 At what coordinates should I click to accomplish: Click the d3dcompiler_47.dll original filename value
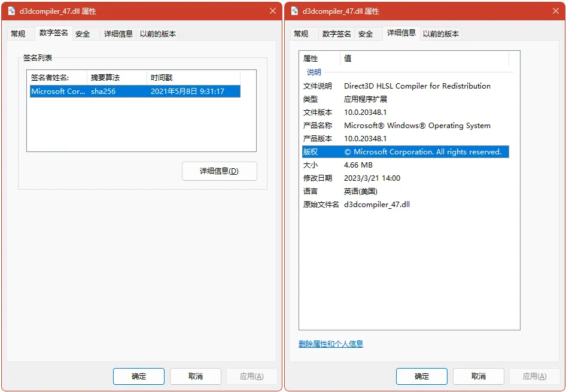click(377, 204)
